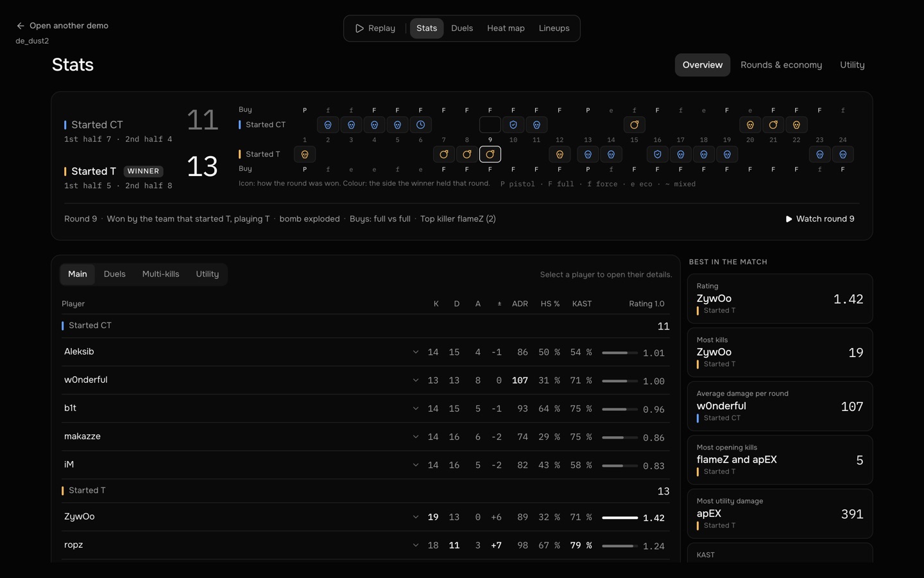Expand b1t's row chevron

pos(416,408)
